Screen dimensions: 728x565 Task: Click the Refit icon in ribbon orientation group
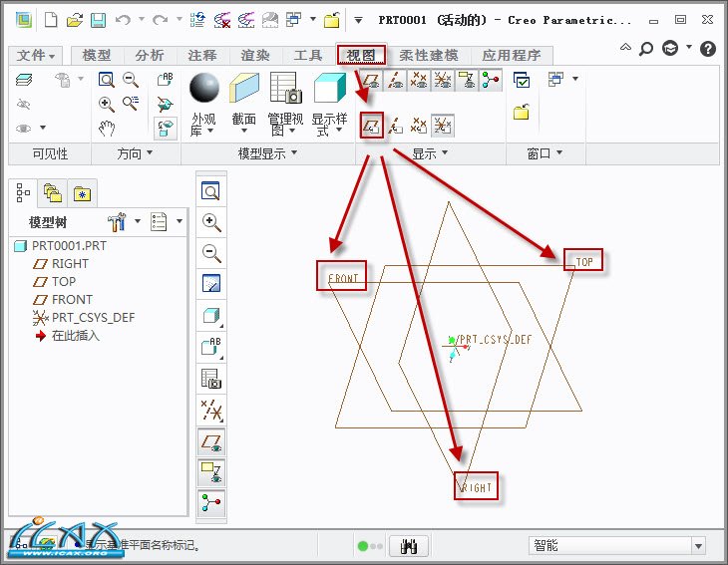click(107, 80)
